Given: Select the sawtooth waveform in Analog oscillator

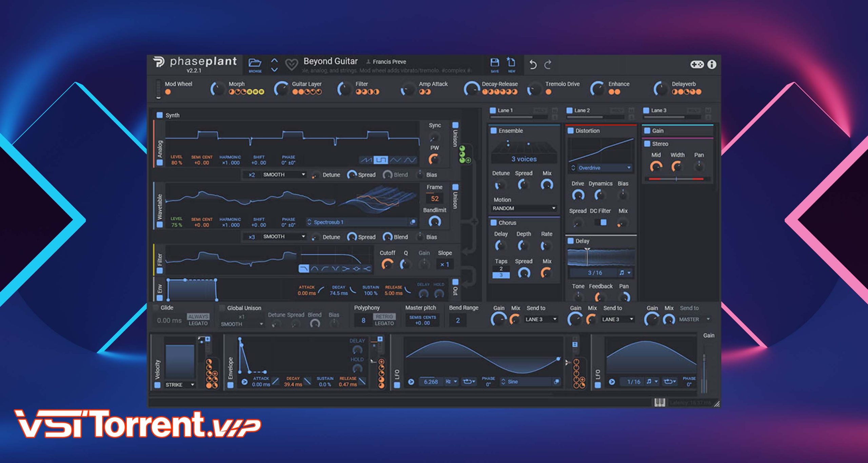Looking at the screenshot, I should [366, 160].
